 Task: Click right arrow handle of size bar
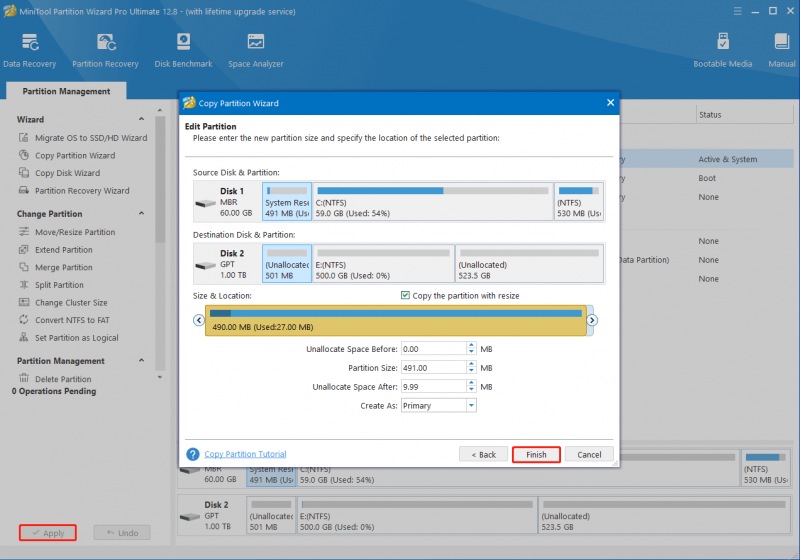click(592, 320)
